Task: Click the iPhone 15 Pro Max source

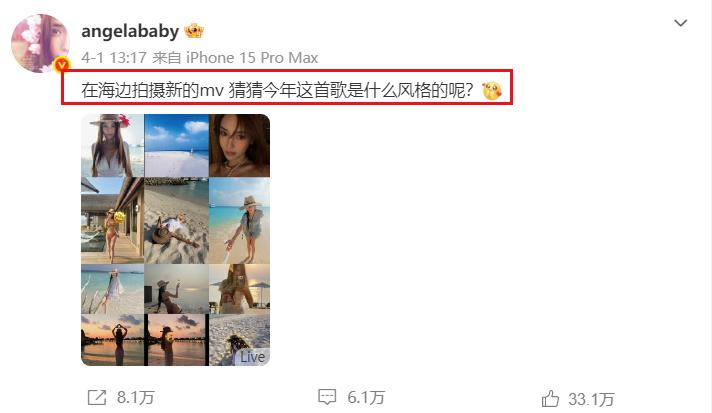Action: pyautogui.click(x=252, y=58)
